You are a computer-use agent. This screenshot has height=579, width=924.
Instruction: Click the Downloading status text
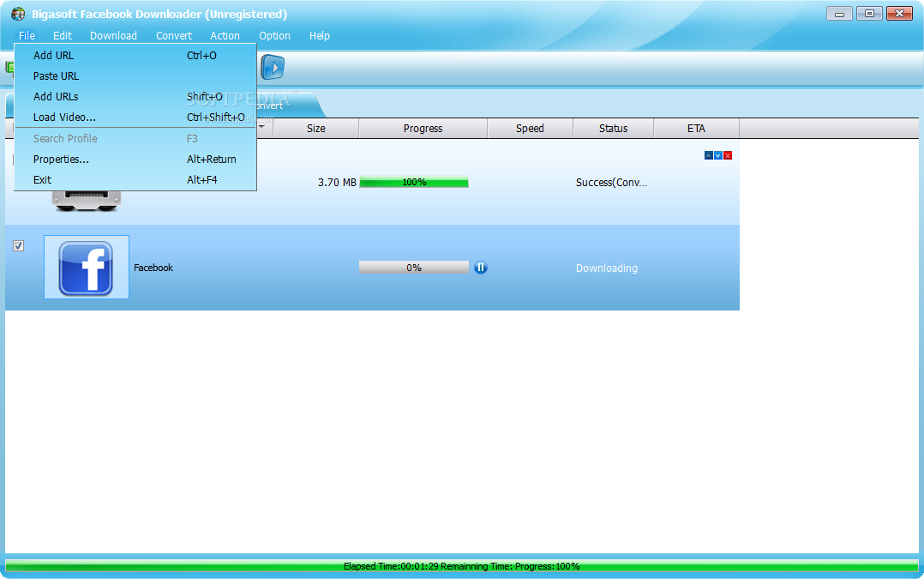pos(606,268)
